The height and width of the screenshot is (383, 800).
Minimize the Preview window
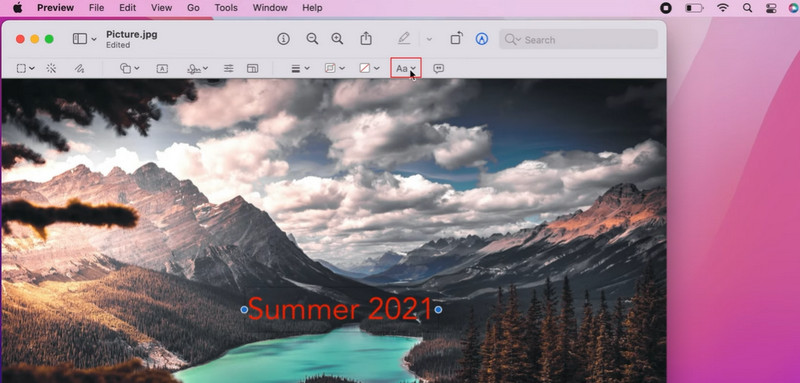[35, 39]
